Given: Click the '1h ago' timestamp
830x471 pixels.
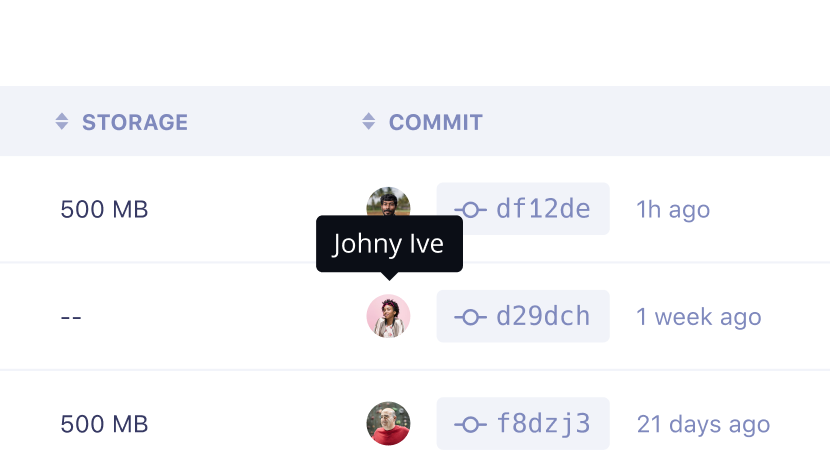Looking at the screenshot, I should tap(673, 210).
